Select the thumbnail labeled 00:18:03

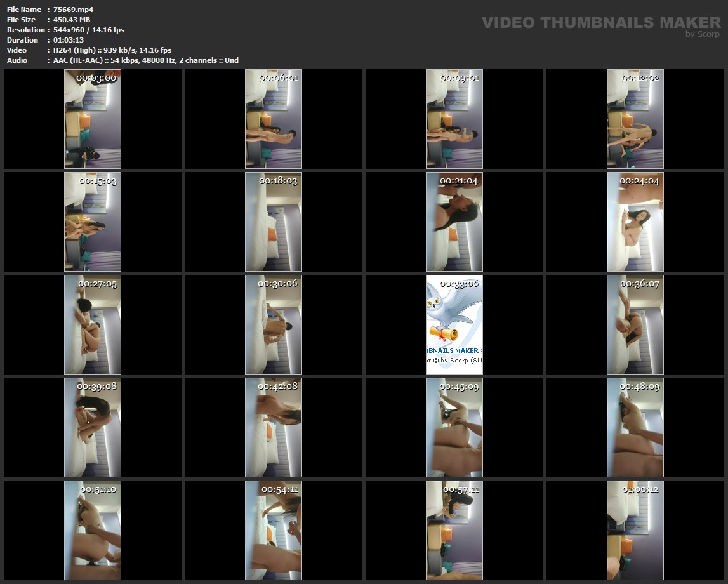click(274, 222)
